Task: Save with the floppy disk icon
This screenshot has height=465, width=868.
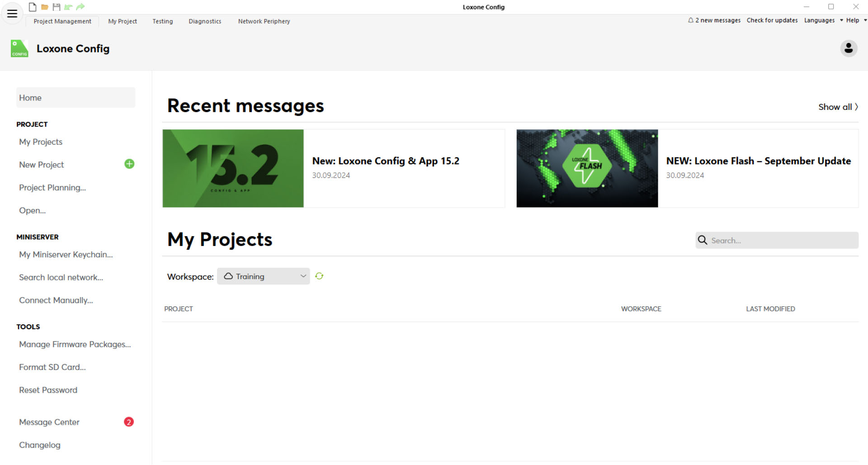Action: [57, 7]
